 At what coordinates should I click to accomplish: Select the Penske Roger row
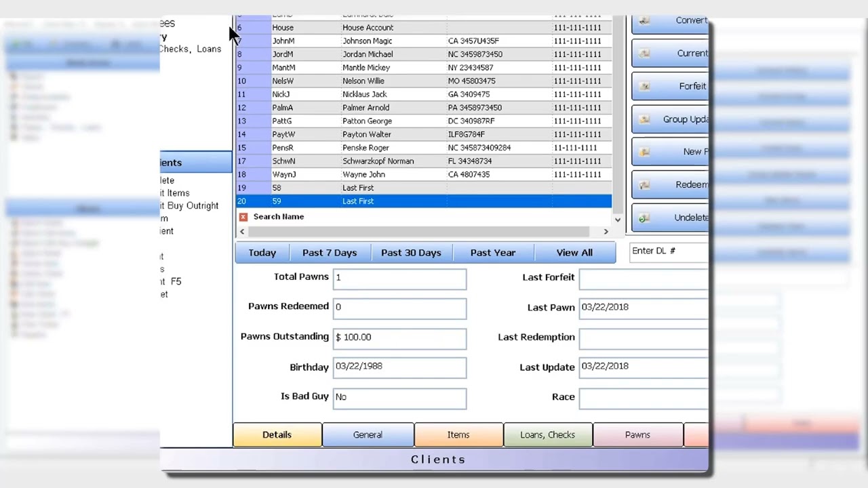(x=424, y=148)
